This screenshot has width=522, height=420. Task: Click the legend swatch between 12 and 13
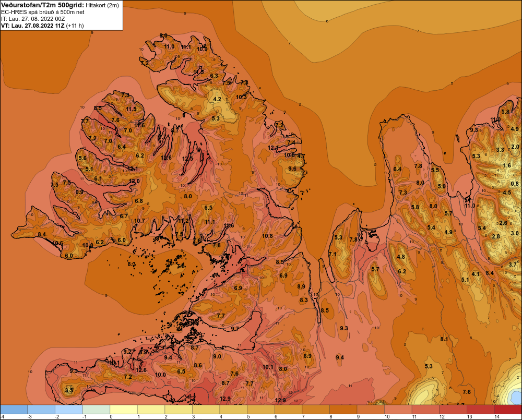(x=453, y=410)
